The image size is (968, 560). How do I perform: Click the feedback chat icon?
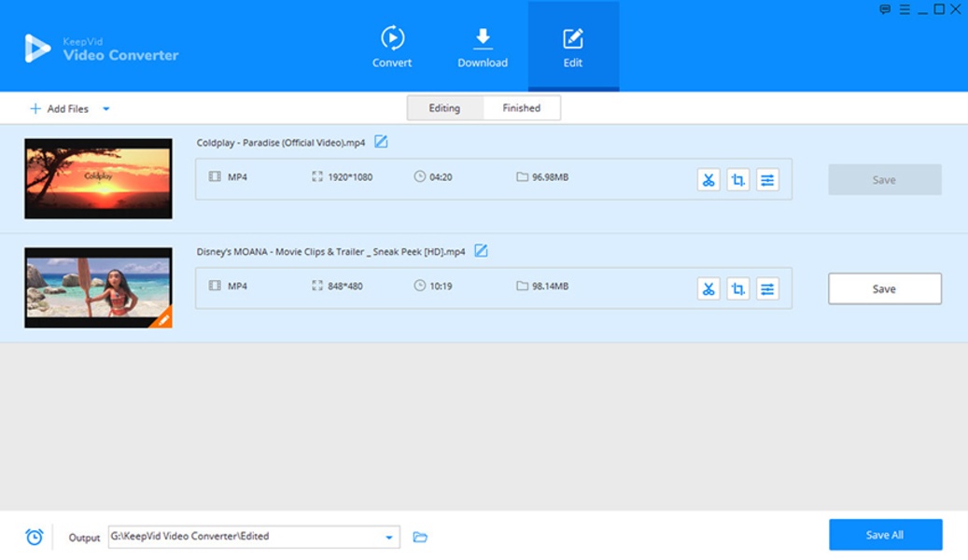click(885, 9)
